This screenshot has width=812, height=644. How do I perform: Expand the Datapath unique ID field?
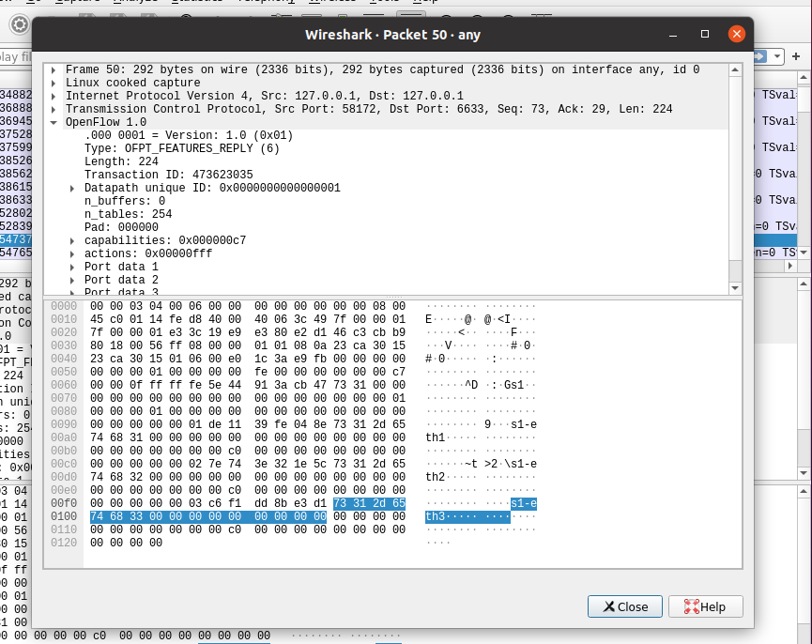coord(72,189)
